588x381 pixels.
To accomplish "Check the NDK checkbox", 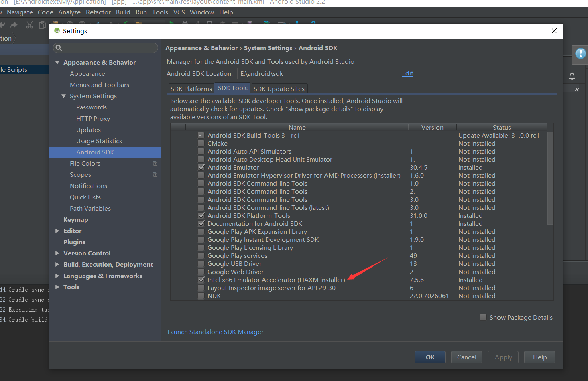I will pyautogui.click(x=201, y=296).
